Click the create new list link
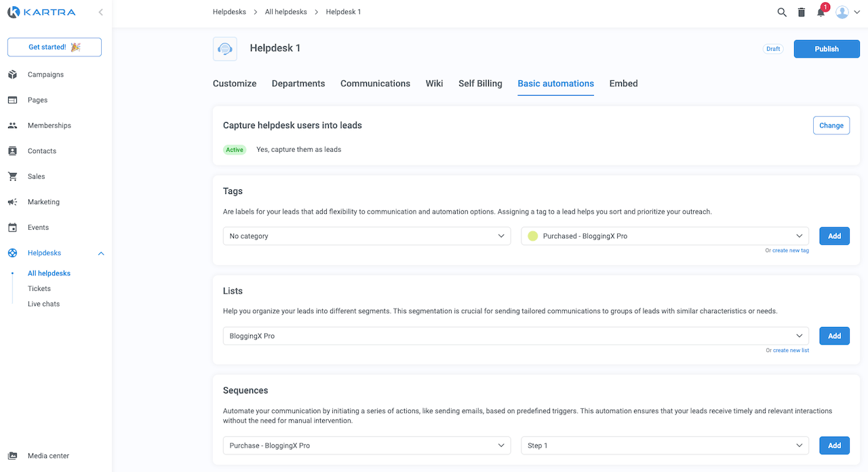The width and height of the screenshot is (868, 472). [x=791, y=351]
